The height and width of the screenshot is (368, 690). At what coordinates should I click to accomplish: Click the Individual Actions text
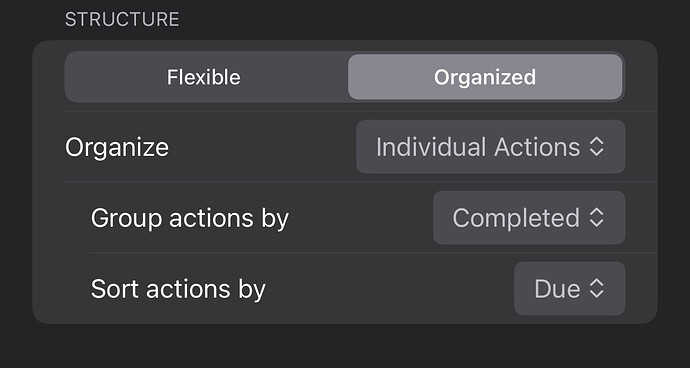pyautogui.click(x=478, y=147)
